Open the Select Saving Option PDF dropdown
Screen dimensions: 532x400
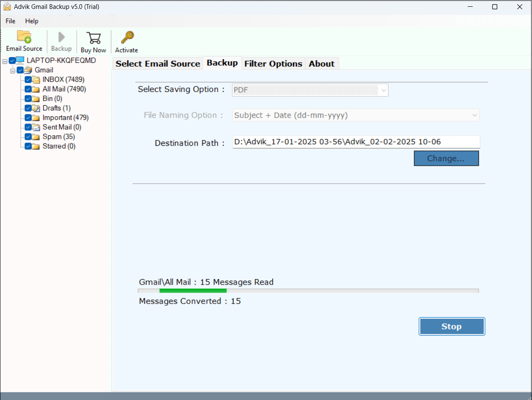[310, 90]
